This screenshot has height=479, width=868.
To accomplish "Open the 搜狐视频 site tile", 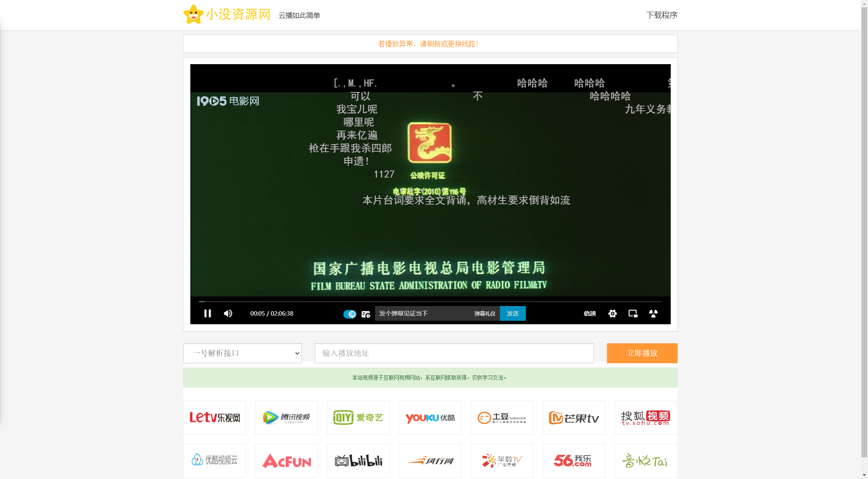I will (646, 417).
